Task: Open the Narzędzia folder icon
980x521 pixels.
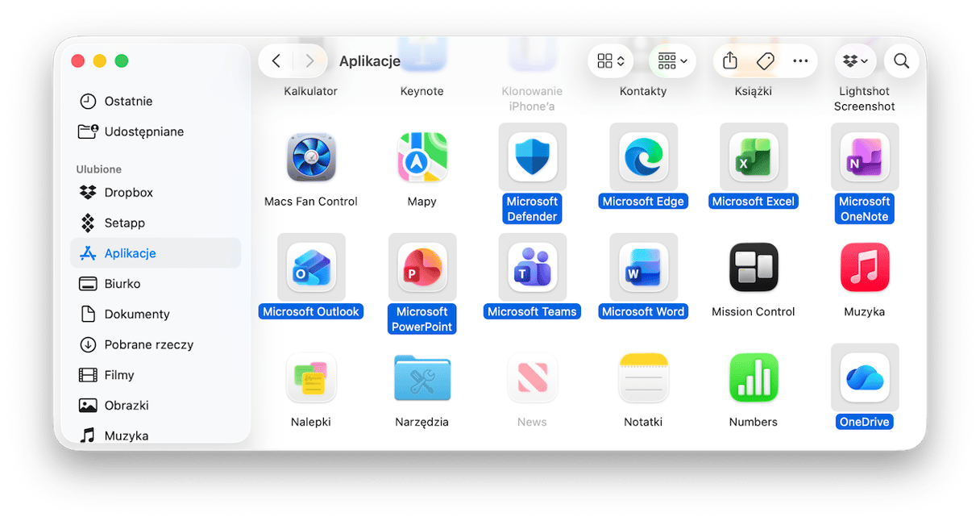Action: [x=422, y=378]
